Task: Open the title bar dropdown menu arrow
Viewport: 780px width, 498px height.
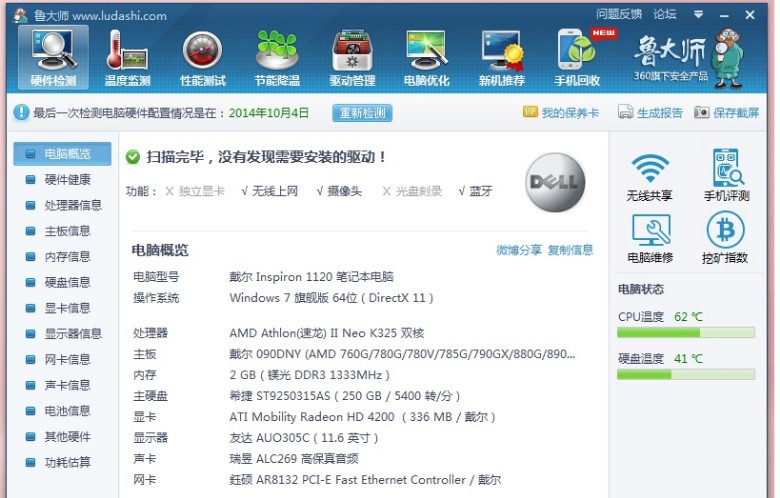Action: pyautogui.click(x=698, y=14)
